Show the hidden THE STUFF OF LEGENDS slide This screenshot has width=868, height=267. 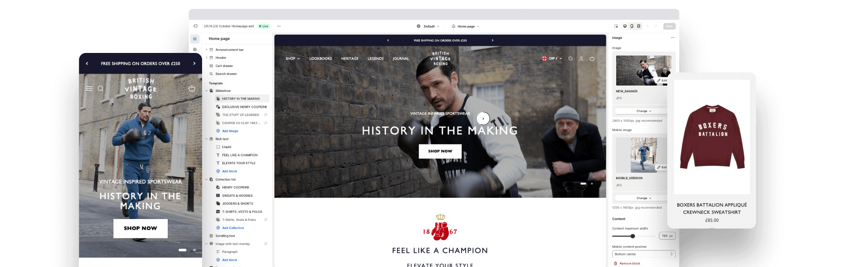pyautogui.click(x=266, y=115)
